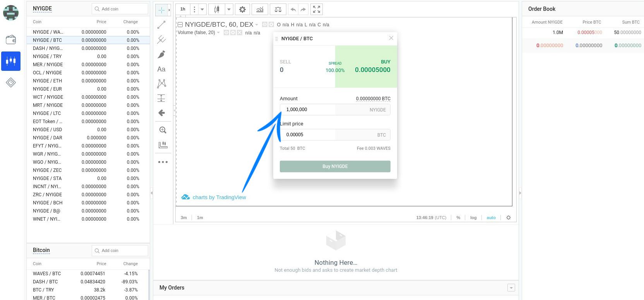Toggle percentage scale on chart
This screenshot has width=644, height=300.
pos(458,218)
